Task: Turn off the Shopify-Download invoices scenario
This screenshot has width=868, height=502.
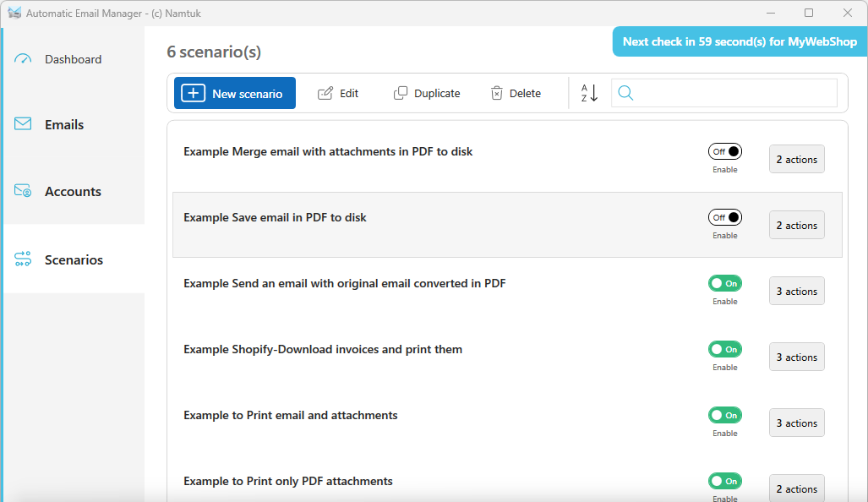Action: (x=724, y=349)
